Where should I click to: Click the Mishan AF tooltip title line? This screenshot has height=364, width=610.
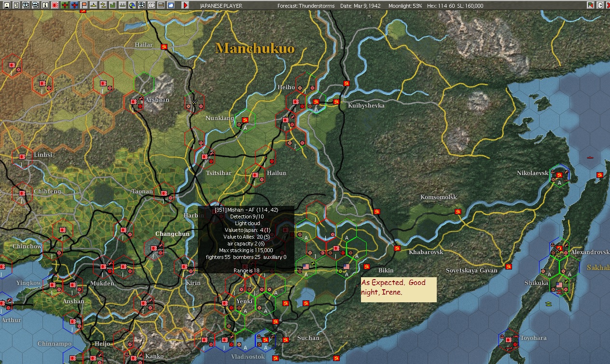(246, 210)
